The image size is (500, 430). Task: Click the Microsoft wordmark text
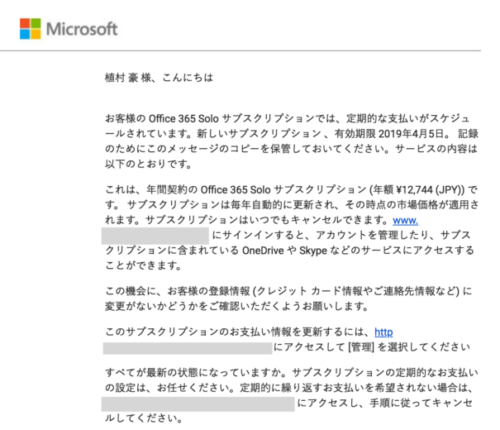[x=82, y=29]
